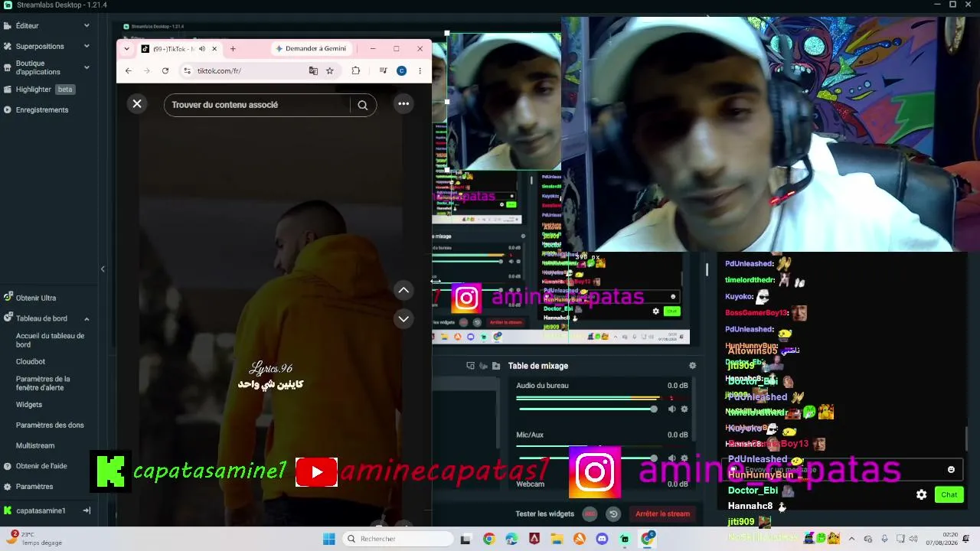Mute Audio du bureau

[671, 409]
